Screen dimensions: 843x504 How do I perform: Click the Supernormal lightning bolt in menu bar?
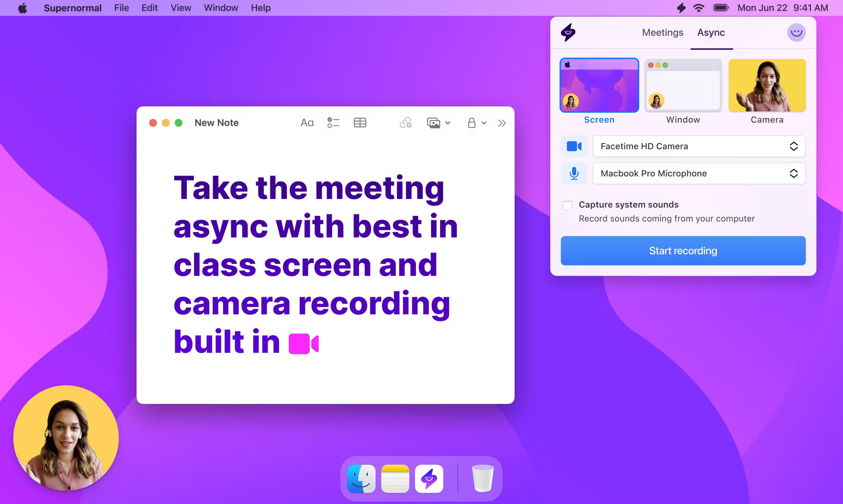pos(681,8)
